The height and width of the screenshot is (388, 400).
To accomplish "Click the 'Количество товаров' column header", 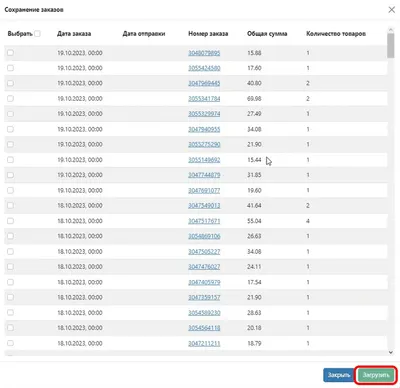I will pyautogui.click(x=336, y=34).
